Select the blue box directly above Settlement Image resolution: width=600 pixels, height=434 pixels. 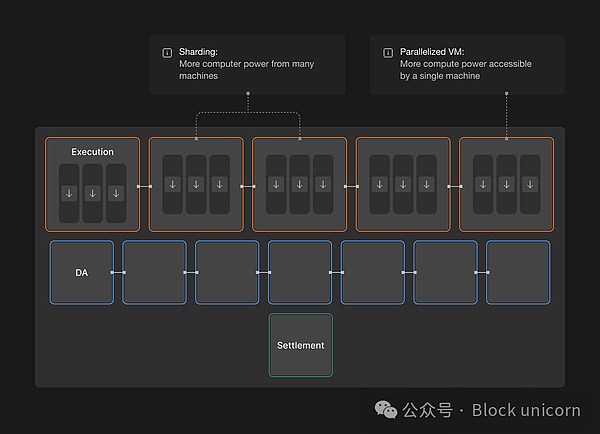[300, 272]
